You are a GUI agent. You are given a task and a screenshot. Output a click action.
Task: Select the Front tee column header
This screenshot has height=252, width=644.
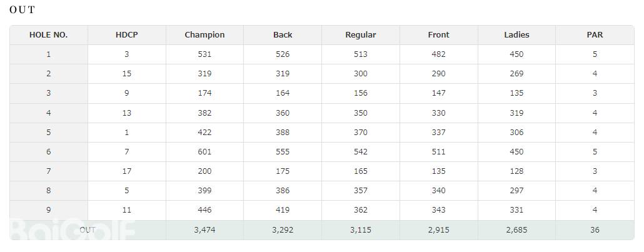[x=438, y=35]
